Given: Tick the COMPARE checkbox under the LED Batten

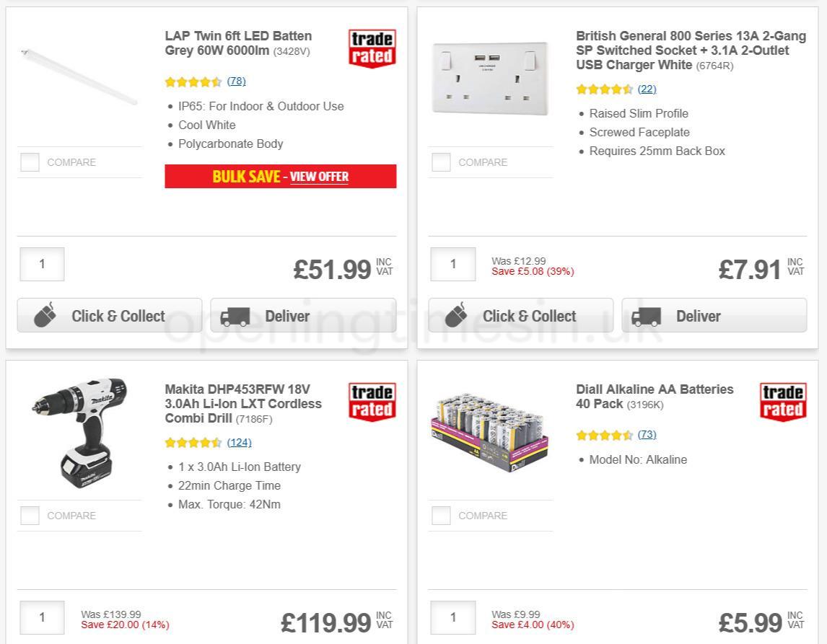Looking at the screenshot, I should (30, 162).
